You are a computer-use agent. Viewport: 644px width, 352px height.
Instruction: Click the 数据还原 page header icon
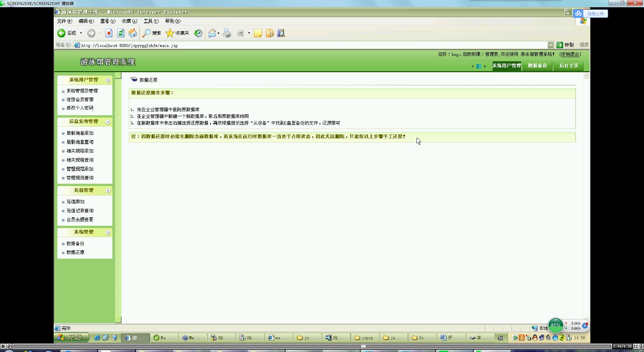point(134,79)
